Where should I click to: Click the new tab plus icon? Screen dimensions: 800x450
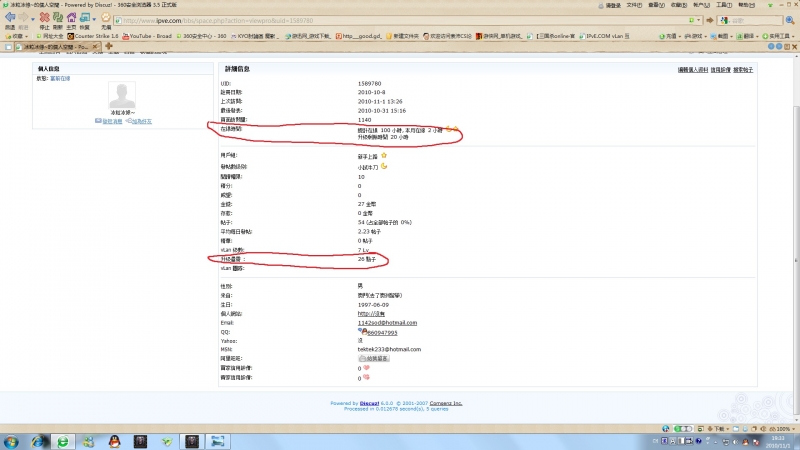coord(109,46)
